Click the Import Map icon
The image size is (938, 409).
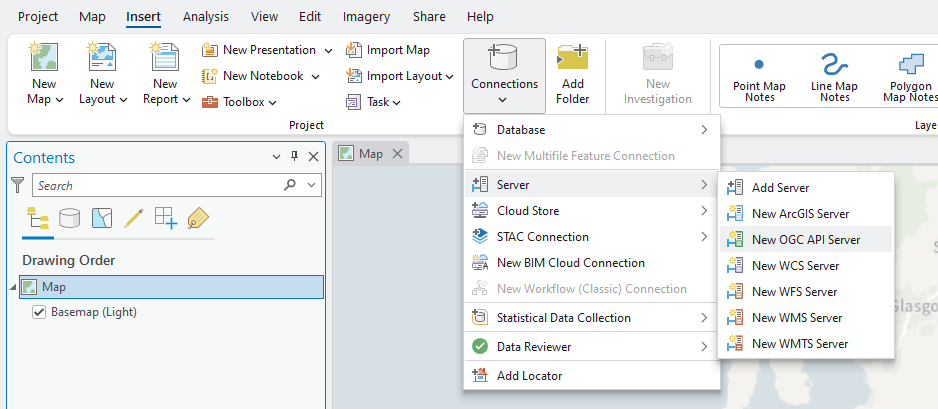pos(354,50)
